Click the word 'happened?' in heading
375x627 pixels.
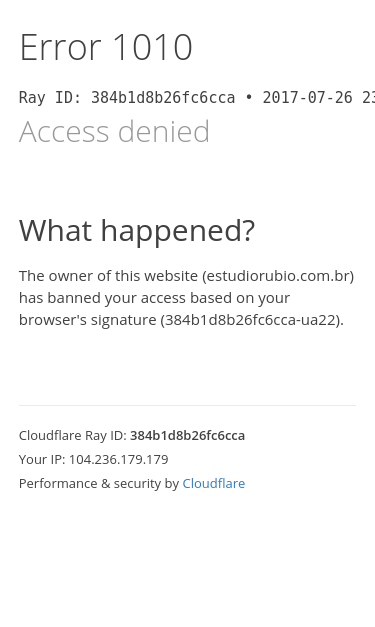pyautogui.click(x=178, y=231)
